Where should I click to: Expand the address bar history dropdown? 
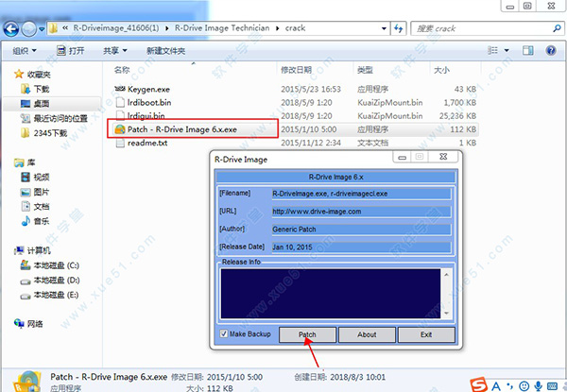(x=384, y=28)
